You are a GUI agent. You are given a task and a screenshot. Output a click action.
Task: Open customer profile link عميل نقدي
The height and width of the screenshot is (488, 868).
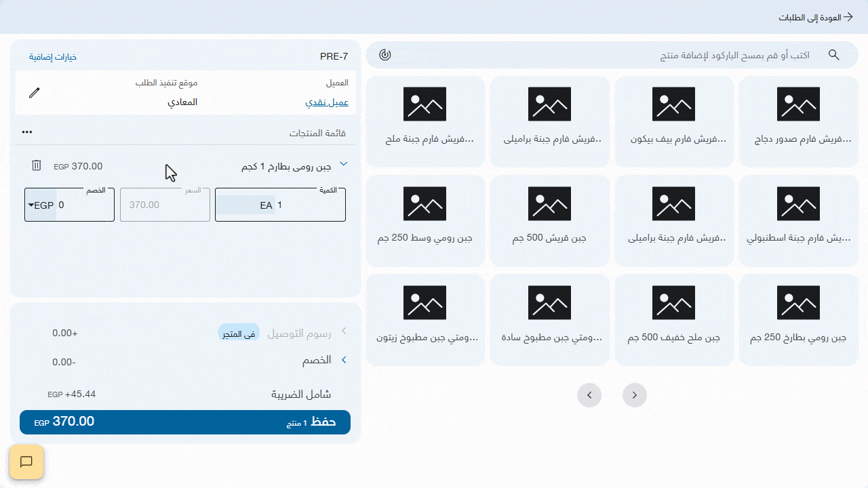point(327,102)
